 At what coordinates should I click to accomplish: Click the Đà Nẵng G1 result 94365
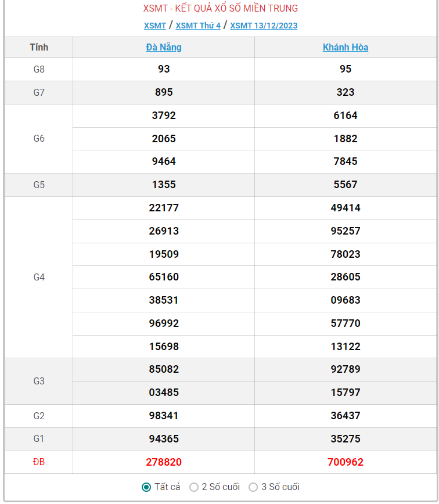tap(164, 439)
